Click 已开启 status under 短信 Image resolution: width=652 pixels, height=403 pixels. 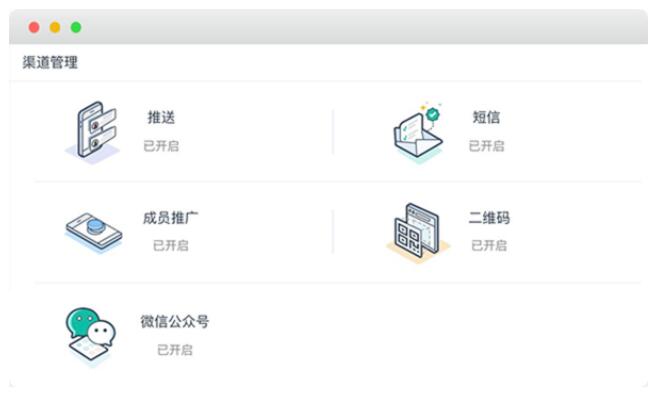[x=486, y=146]
